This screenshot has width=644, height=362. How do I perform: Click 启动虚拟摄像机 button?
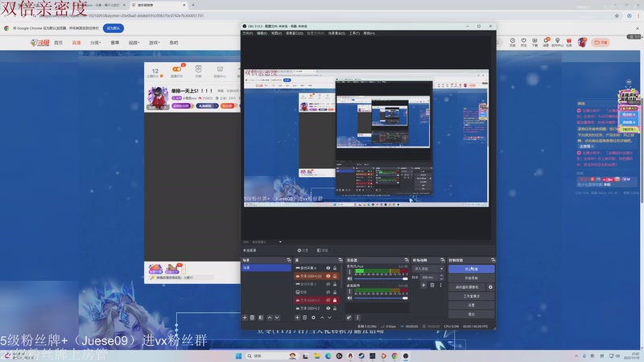[x=467, y=287]
